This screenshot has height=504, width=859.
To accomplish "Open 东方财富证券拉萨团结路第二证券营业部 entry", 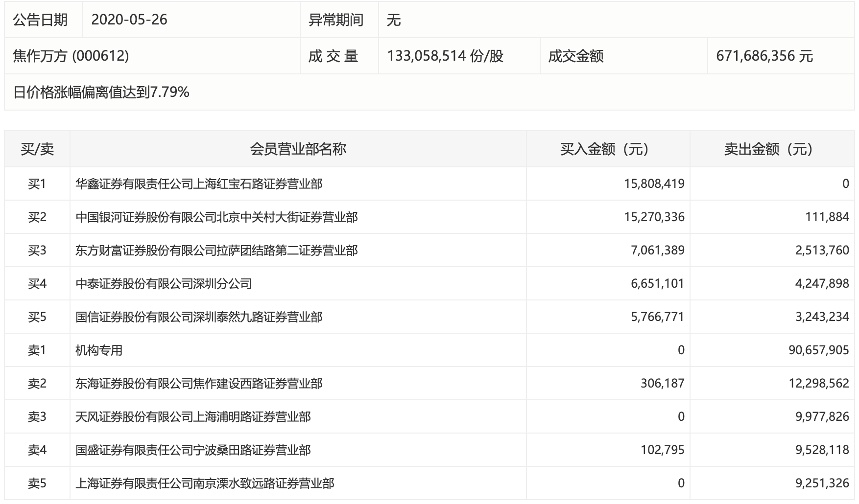I will pos(216,251).
